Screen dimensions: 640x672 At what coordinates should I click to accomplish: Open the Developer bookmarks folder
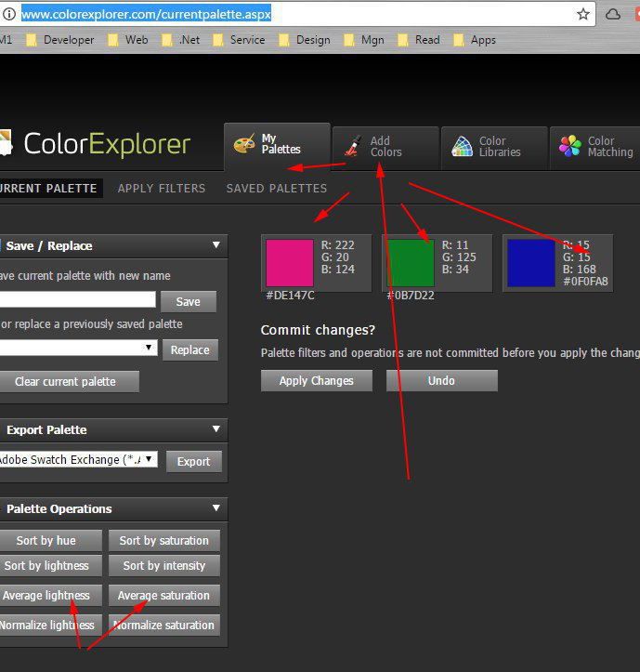60,40
